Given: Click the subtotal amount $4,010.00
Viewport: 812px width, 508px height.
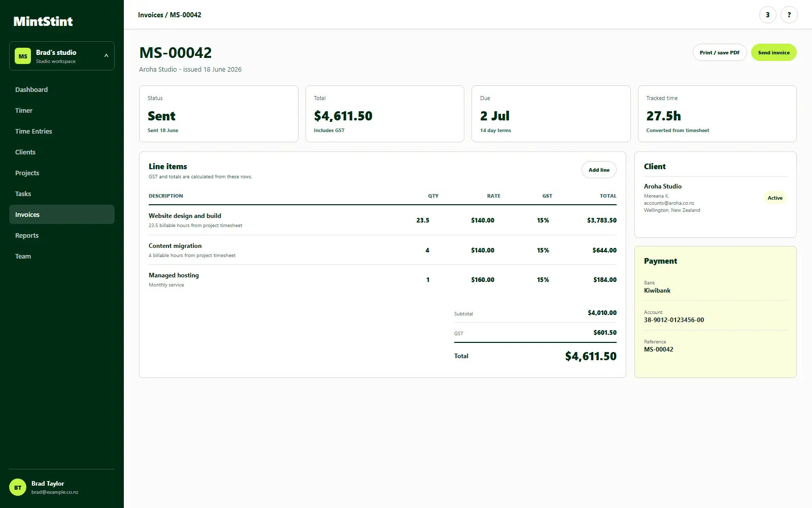Looking at the screenshot, I should [602, 313].
